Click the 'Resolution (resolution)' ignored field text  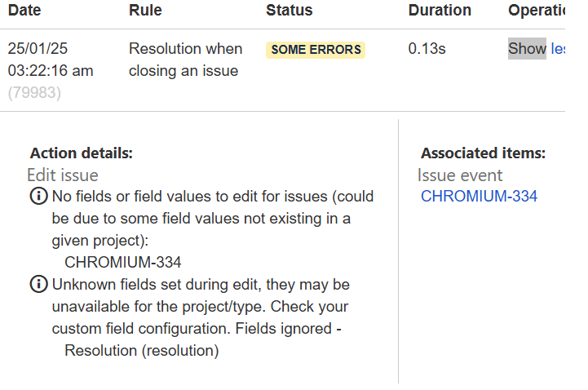(142, 351)
